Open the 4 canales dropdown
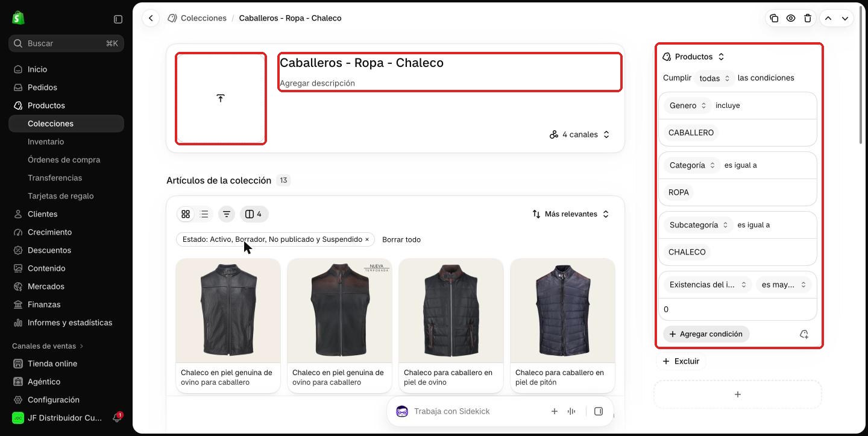Image resolution: width=868 pixels, height=436 pixels. pos(580,134)
